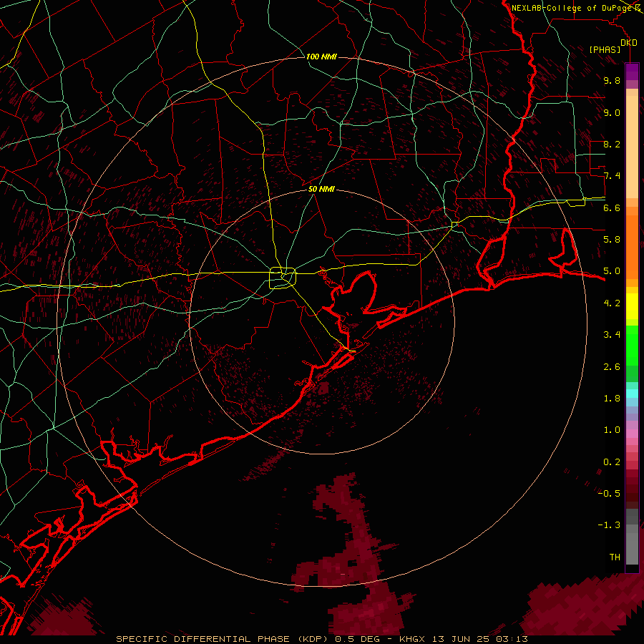
Task: Click the DKD label above the legend
Action: click(629, 43)
